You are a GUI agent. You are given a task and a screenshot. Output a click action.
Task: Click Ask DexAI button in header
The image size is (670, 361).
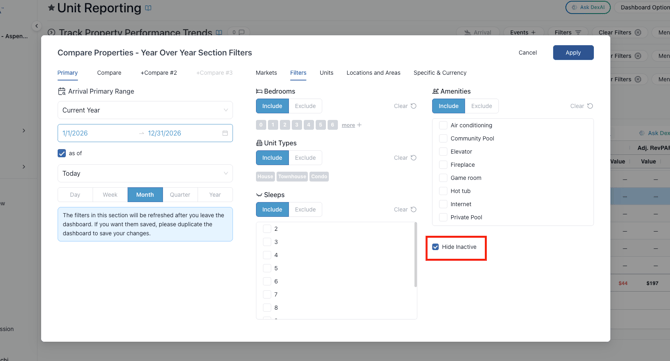pyautogui.click(x=588, y=7)
